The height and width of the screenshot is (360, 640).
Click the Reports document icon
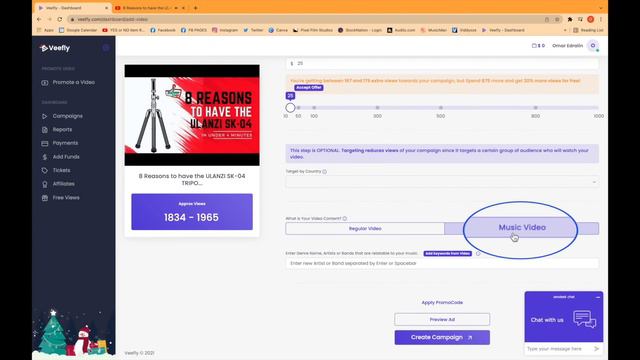[x=44, y=130]
